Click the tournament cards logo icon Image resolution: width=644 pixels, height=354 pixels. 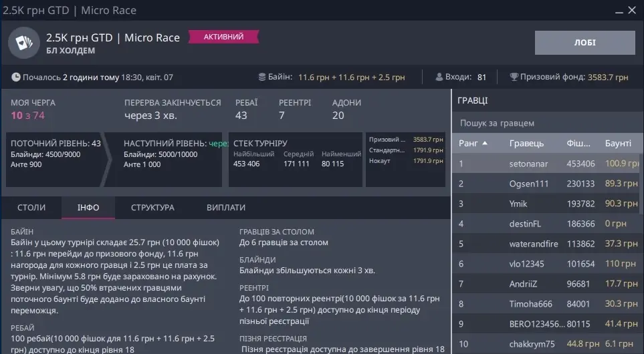pyautogui.click(x=23, y=44)
